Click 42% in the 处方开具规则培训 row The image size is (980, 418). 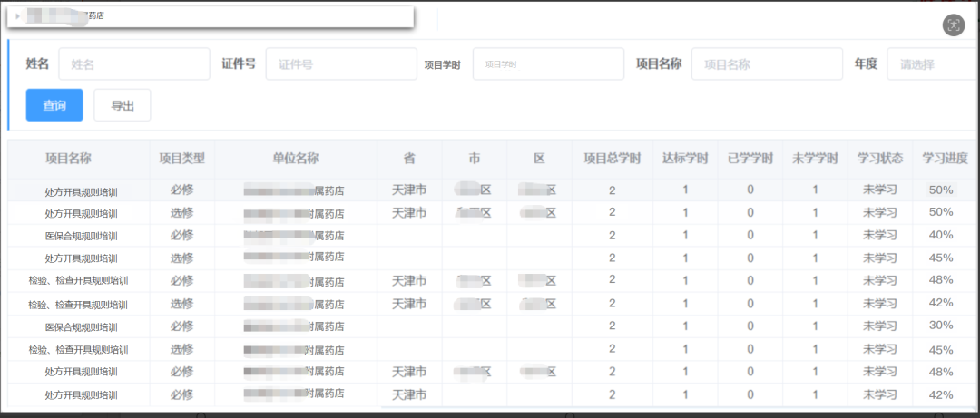pyautogui.click(x=941, y=395)
